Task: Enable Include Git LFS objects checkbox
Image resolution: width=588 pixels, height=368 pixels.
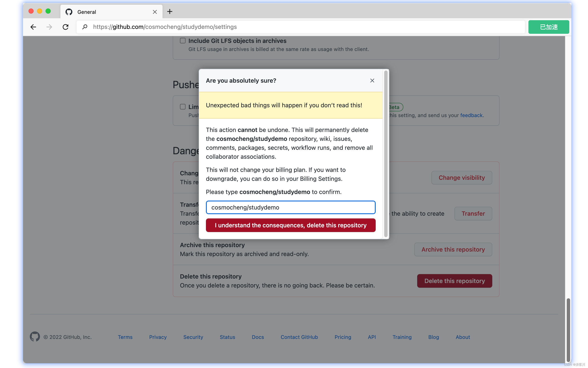Action: [183, 41]
